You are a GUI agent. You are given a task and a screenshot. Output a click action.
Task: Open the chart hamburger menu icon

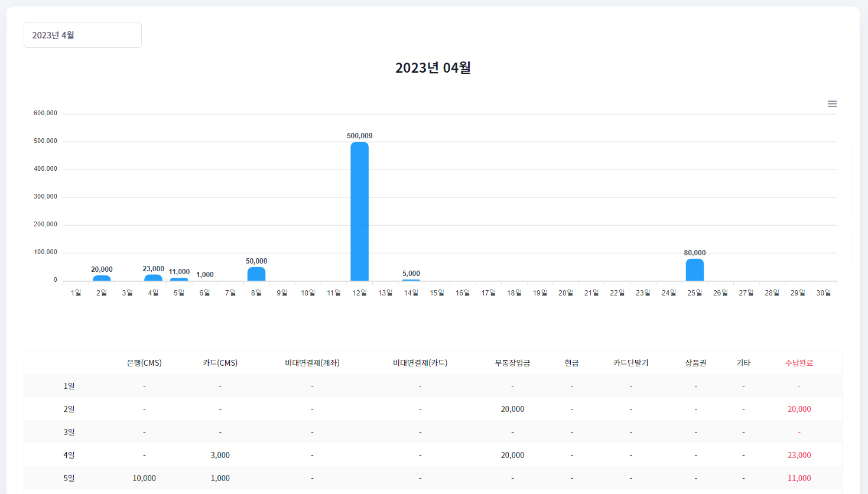832,104
